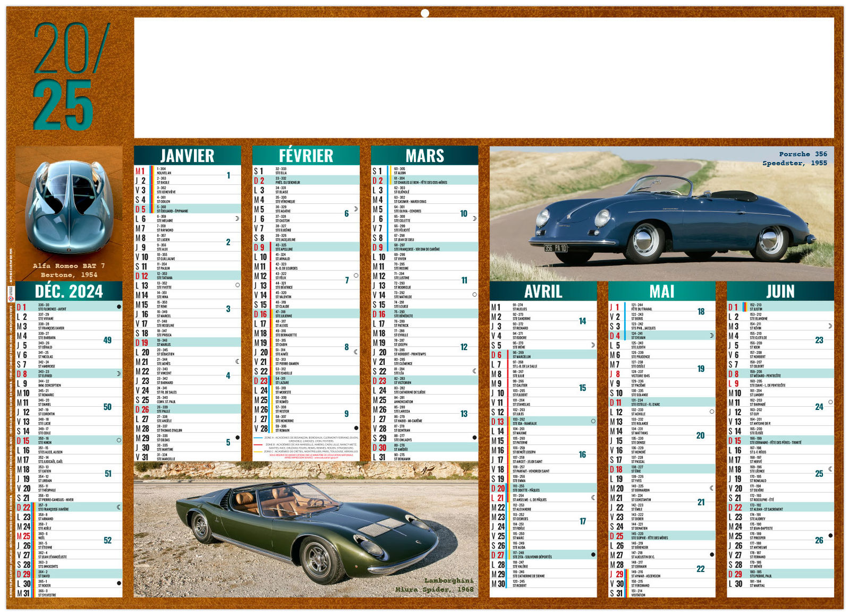The width and height of the screenshot is (850, 616).
Task: Click the new moon dot on December 30
Action: click(119, 584)
